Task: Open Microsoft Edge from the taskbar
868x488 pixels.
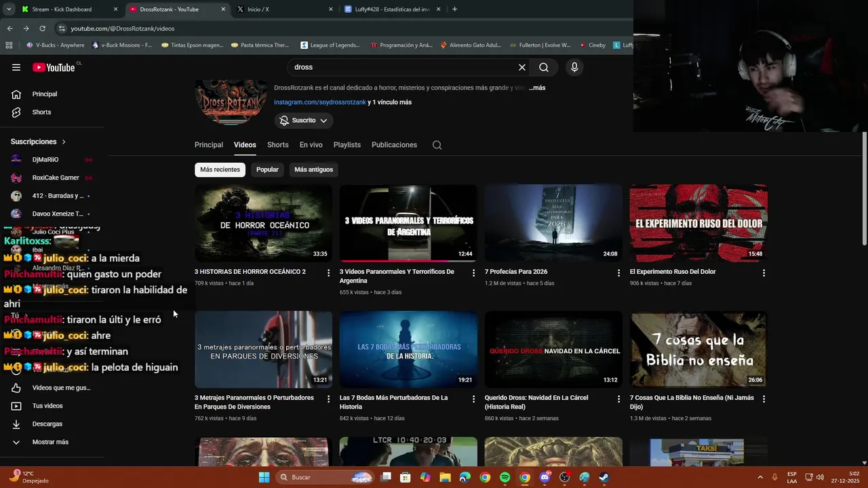Action: point(465,477)
